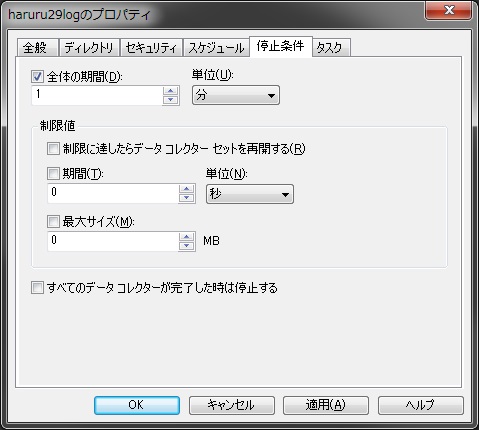Increase 最大サイズ value with up arrow

186,237
